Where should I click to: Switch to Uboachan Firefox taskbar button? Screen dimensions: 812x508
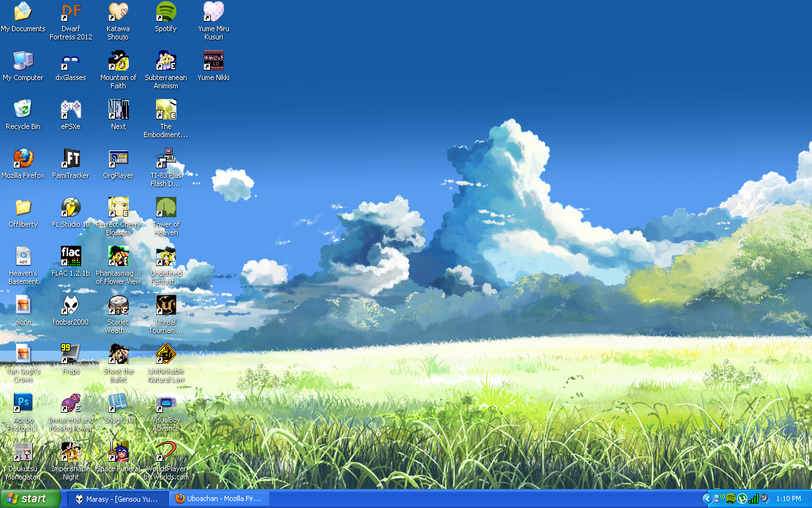pos(219,498)
